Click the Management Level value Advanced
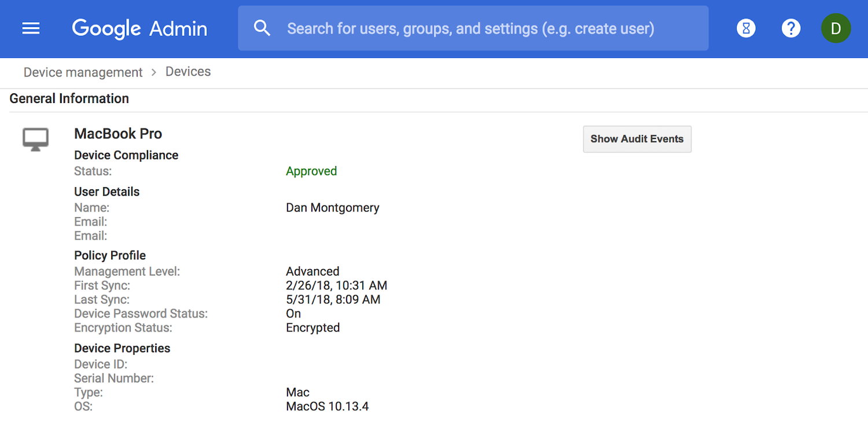The height and width of the screenshot is (434, 868). click(312, 271)
